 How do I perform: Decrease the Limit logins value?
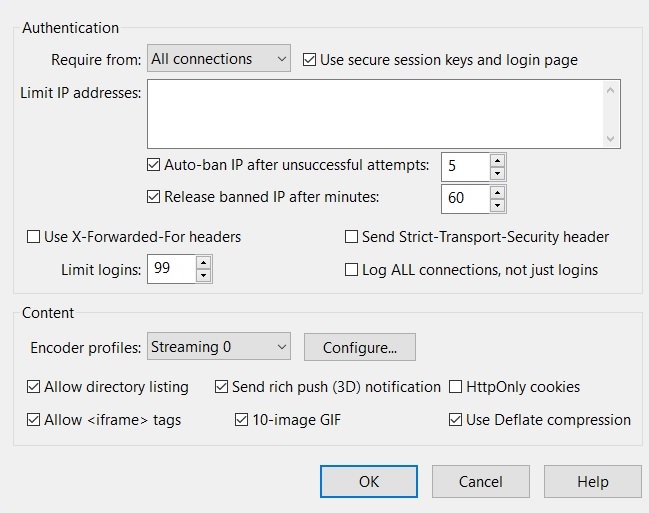click(204, 275)
